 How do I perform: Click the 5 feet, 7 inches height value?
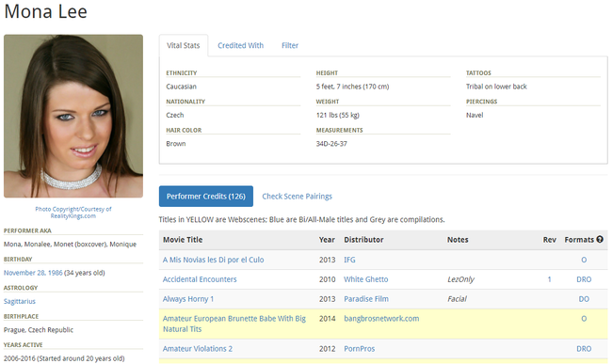tap(352, 87)
